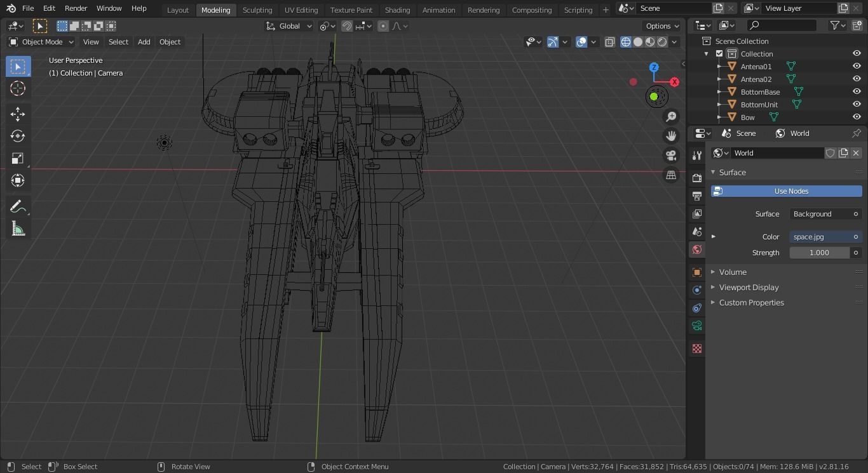Screen dimensions: 868x473
Task: Toggle proportional editing
Action: [383, 26]
